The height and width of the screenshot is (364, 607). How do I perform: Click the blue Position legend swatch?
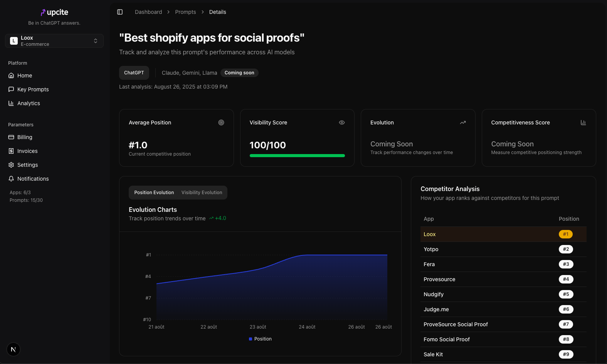click(x=251, y=339)
